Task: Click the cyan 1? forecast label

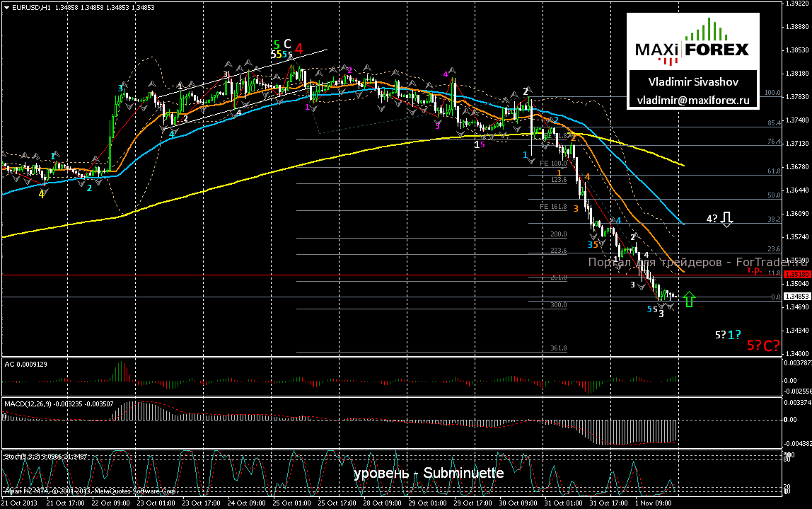Action: click(x=735, y=334)
